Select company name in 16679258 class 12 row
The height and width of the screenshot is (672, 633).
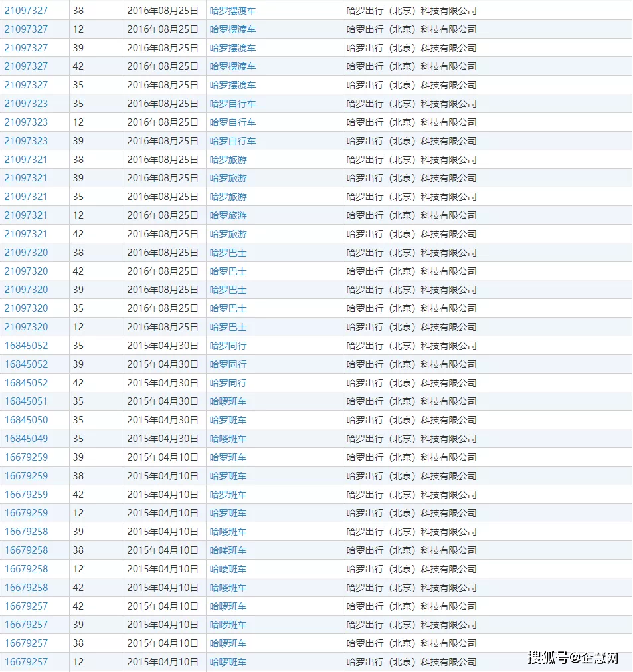pos(412,569)
